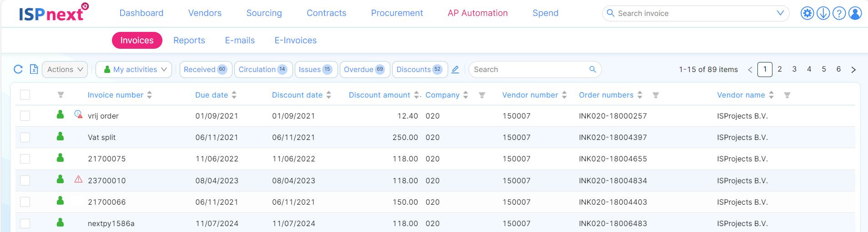
Task: Filter by Discounts invoices
Action: (x=420, y=69)
